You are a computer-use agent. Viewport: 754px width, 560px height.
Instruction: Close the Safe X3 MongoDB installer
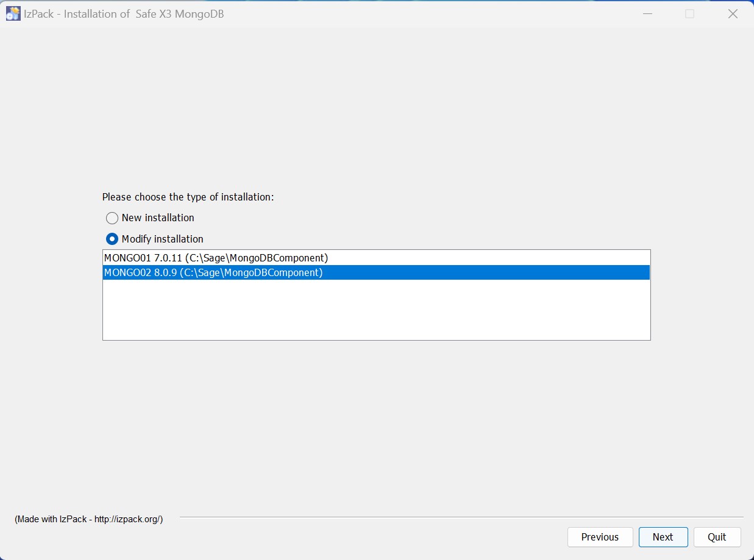click(x=733, y=13)
